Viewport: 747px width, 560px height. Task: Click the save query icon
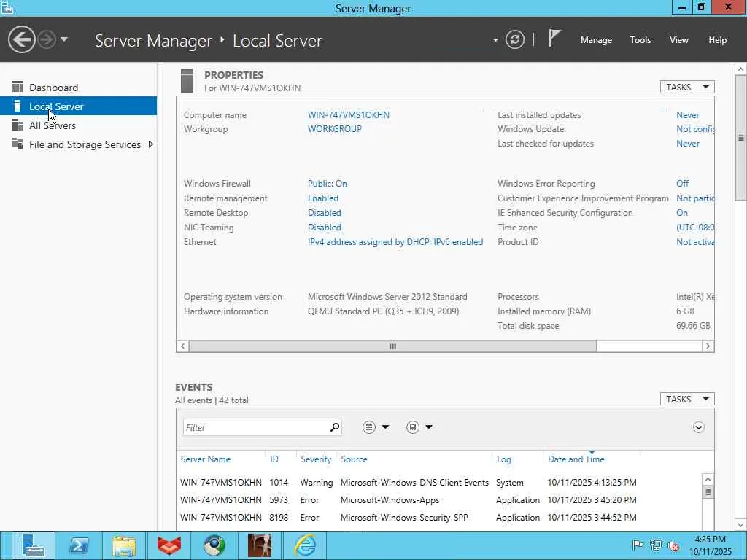[x=413, y=427]
